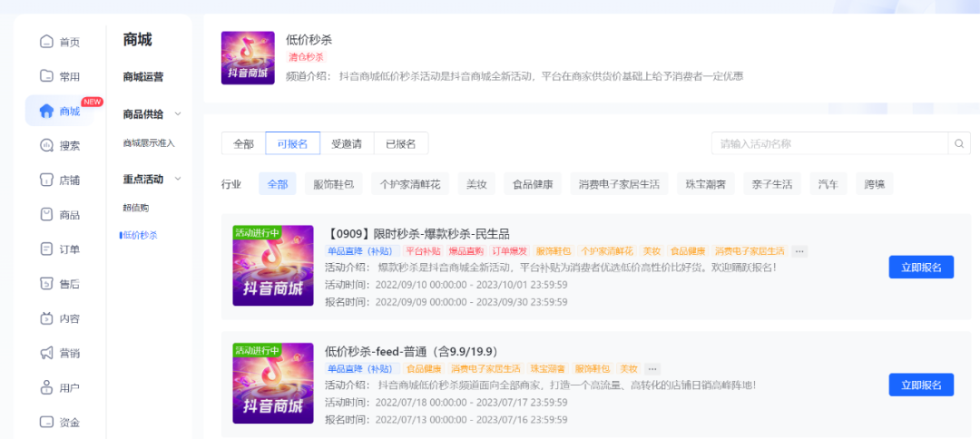Screen dimensions: 980x439
Task: Click 订单爆发 tag on first activity
Action: click(509, 251)
